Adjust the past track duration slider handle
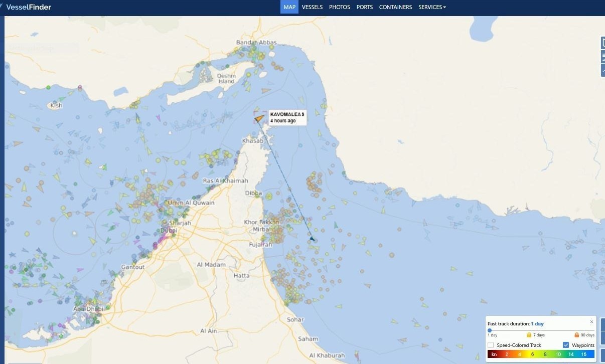This screenshot has width=605, height=364. tap(490, 330)
